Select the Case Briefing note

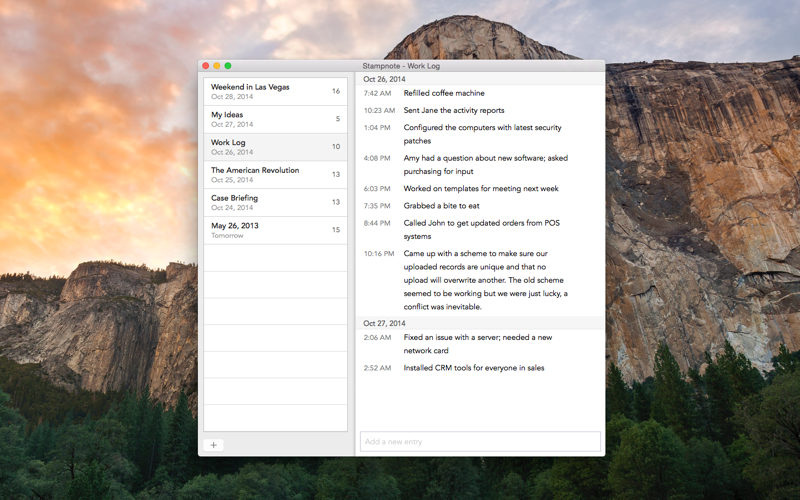(x=276, y=203)
